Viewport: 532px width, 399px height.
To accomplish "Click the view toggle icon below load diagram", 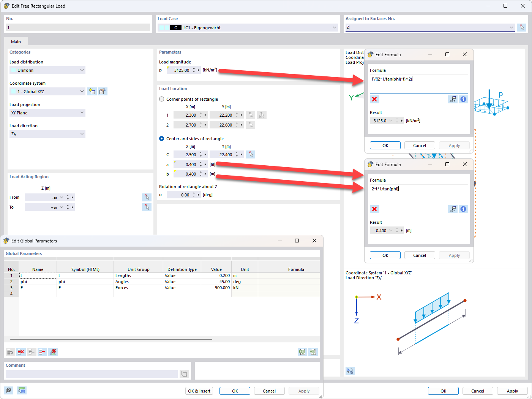I will pyautogui.click(x=350, y=370).
